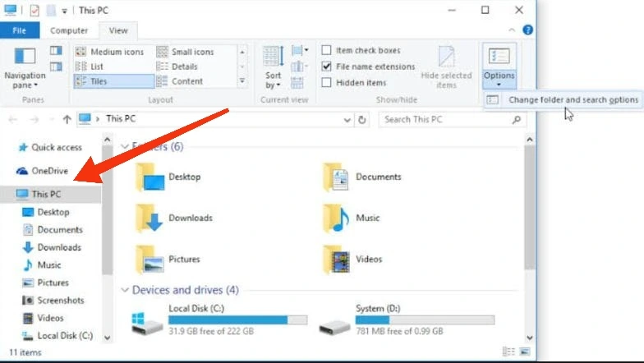Image resolution: width=644 pixels, height=363 pixels.
Task: Collapse the Folders (6) group
Action: click(125, 146)
